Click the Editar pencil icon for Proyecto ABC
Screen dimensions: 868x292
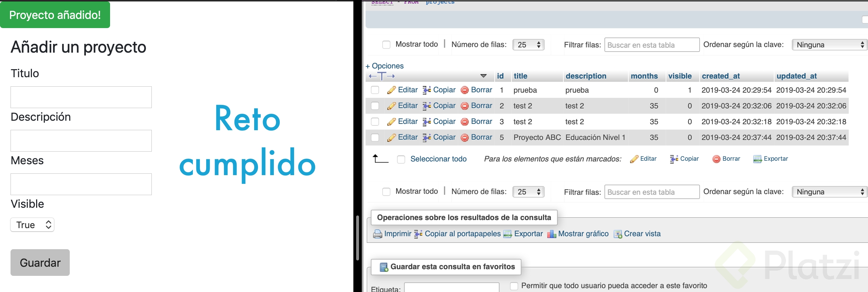point(391,138)
